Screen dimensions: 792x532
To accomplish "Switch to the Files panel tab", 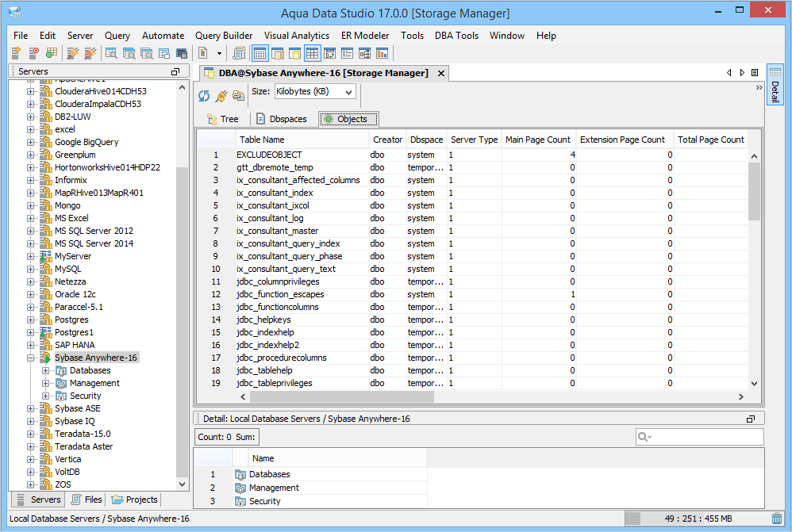I will pyautogui.click(x=87, y=499).
